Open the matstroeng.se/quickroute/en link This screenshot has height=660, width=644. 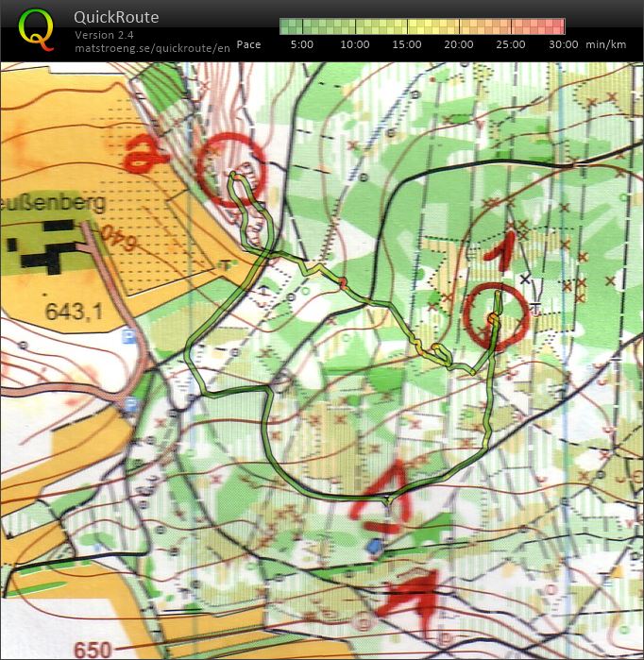coord(152,47)
